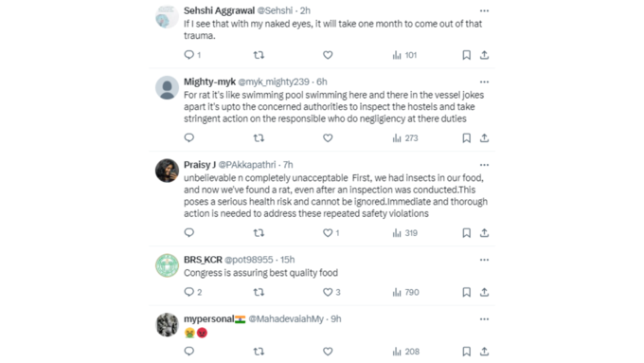The height and width of the screenshot is (363, 644).
Task: Bookmark Mighty-myk's tweet
Action: pyautogui.click(x=466, y=137)
